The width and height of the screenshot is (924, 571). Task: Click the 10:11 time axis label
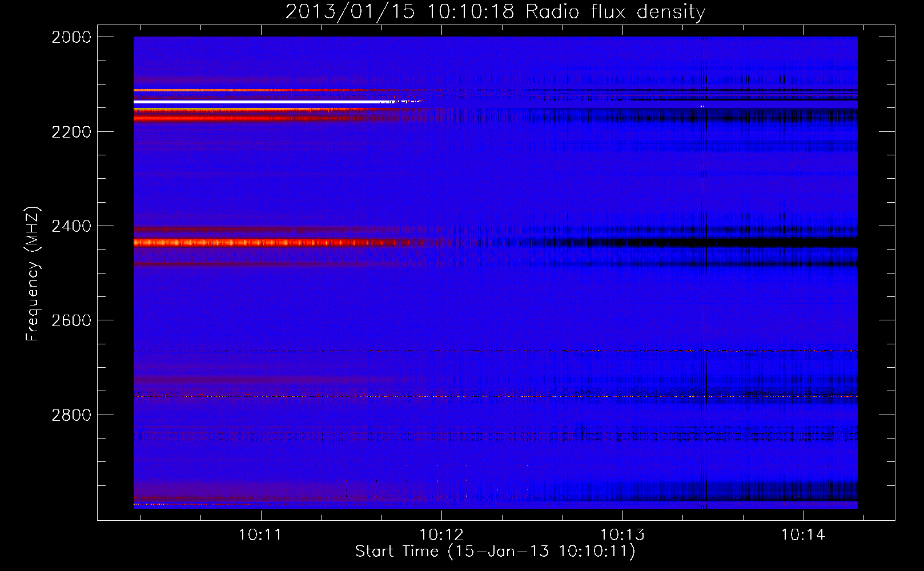[x=260, y=535]
